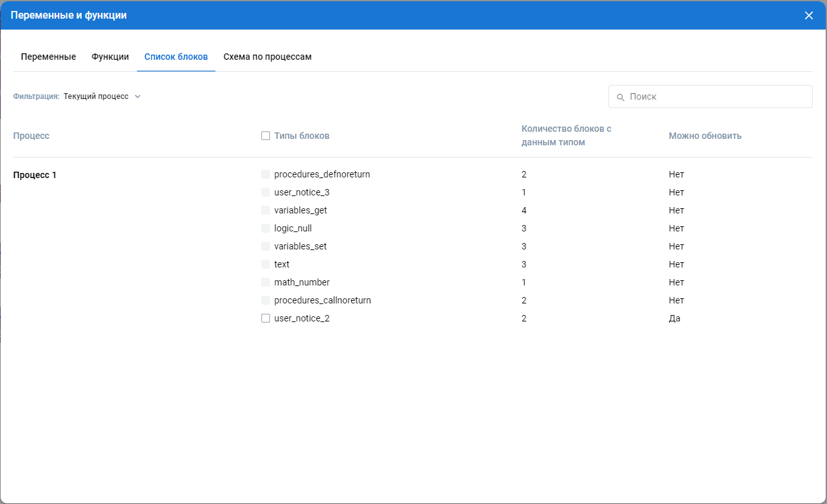
Task: Click the user_notice_3 block type name
Action: coord(302,192)
